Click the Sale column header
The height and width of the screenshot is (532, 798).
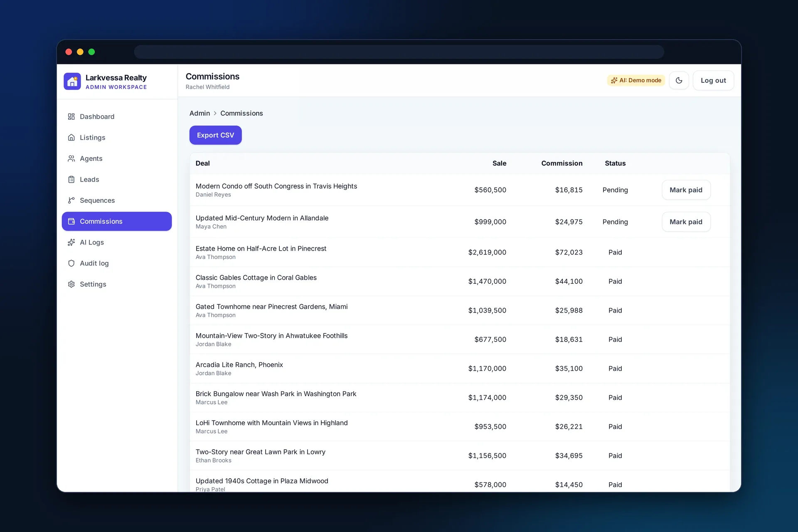click(499, 163)
